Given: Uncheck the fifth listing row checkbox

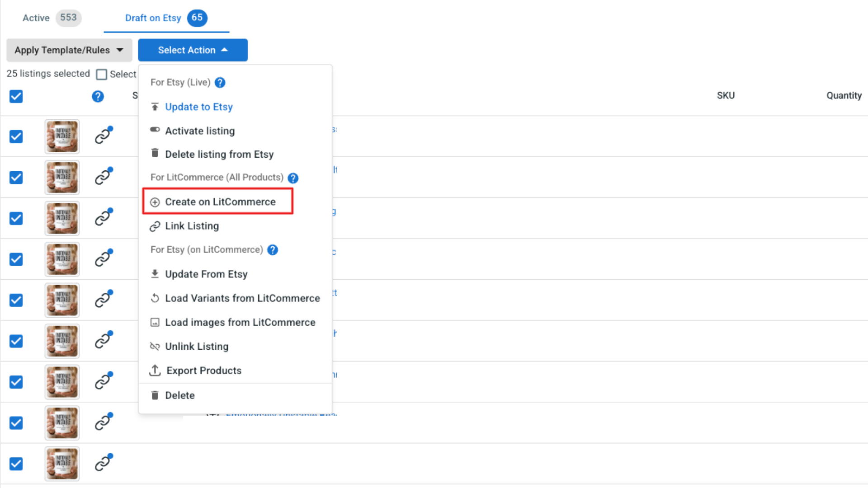Looking at the screenshot, I should tap(16, 300).
